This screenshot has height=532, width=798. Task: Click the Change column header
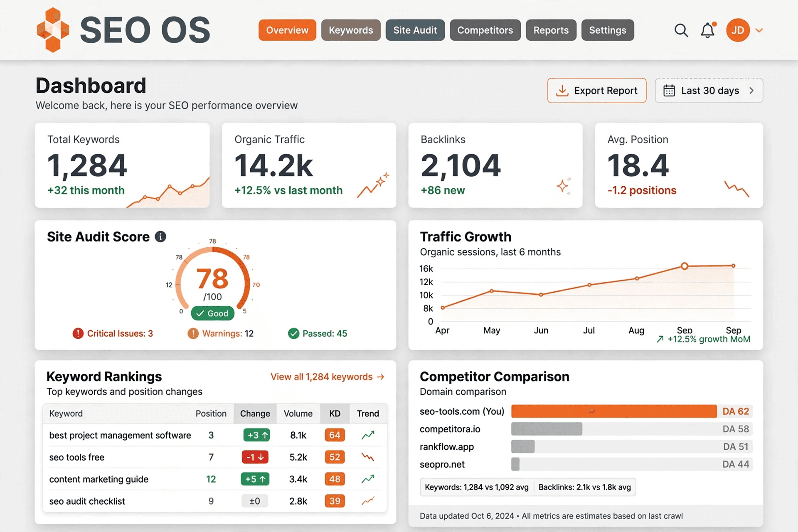coord(255,414)
